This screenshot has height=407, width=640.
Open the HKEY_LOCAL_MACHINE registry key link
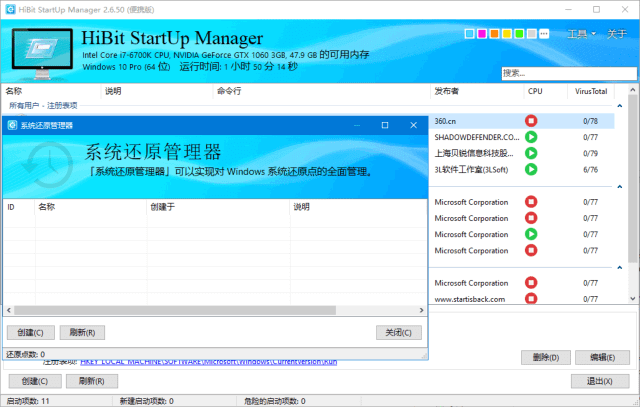(209, 362)
